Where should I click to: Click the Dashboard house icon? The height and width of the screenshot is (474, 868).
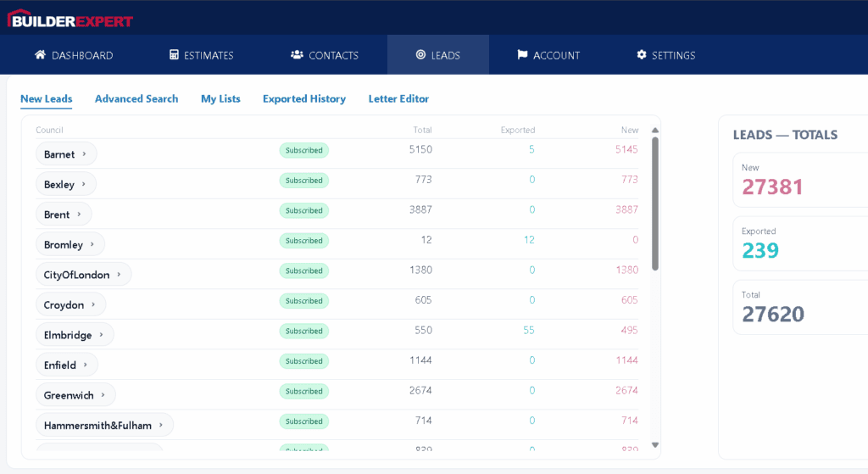[x=40, y=55]
